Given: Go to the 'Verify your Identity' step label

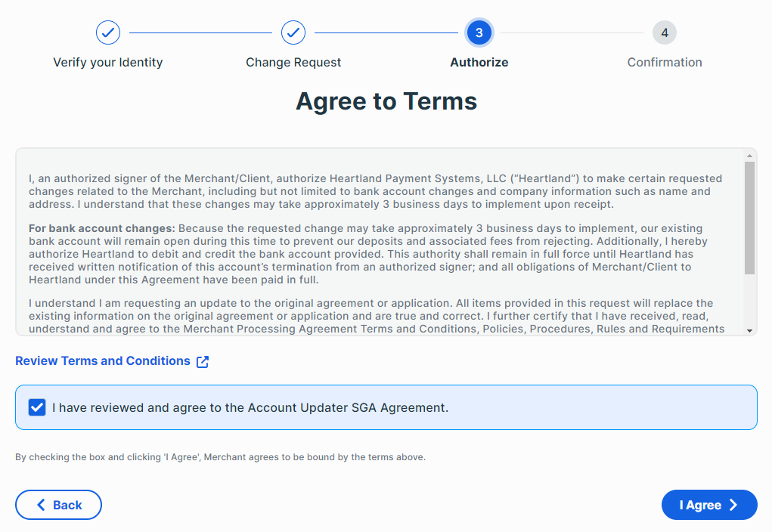Looking at the screenshot, I should (108, 63).
